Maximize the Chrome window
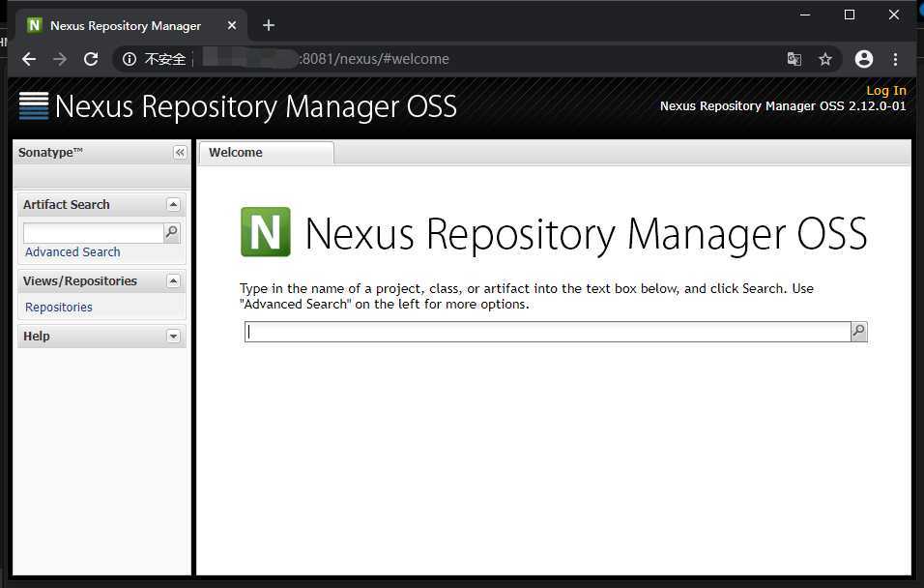This screenshot has width=924, height=588. click(x=850, y=15)
